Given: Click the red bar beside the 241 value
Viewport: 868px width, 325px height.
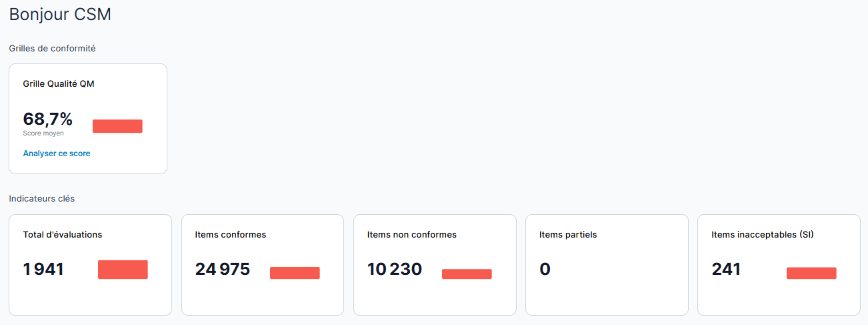Looking at the screenshot, I should coord(811,273).
